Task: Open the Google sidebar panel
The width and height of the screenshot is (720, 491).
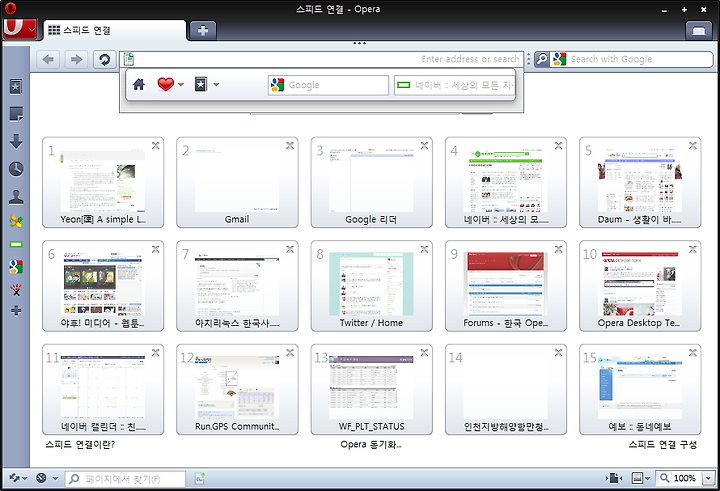Action: click(x=16, y=267)
